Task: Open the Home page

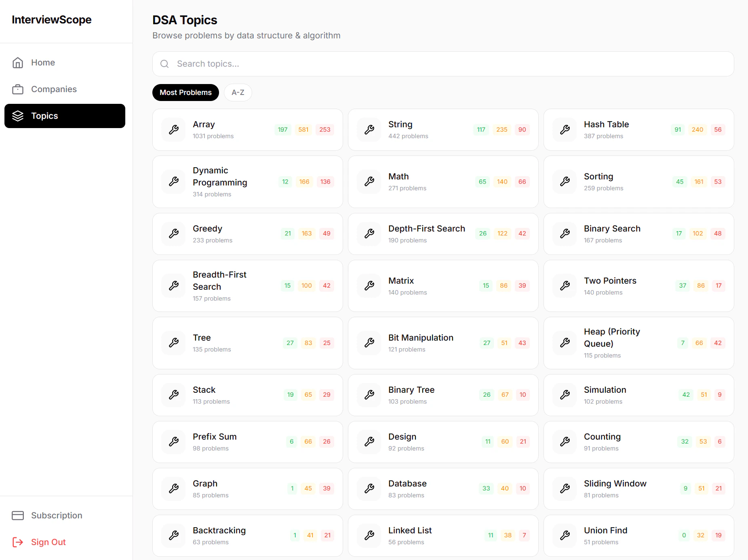Action: 65,63
